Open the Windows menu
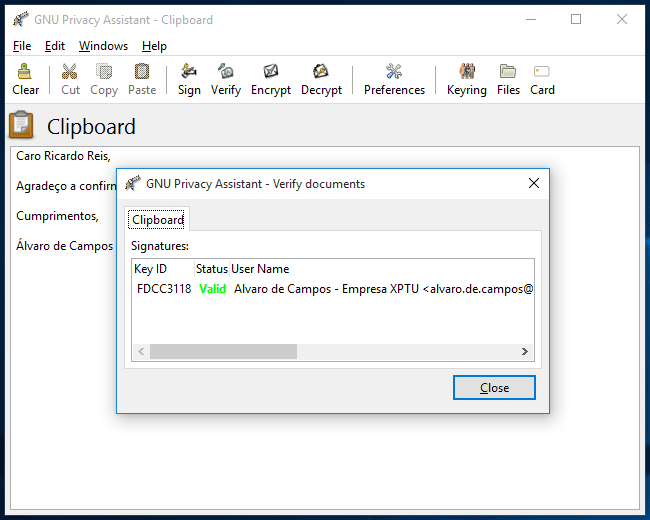 point(103,46)
